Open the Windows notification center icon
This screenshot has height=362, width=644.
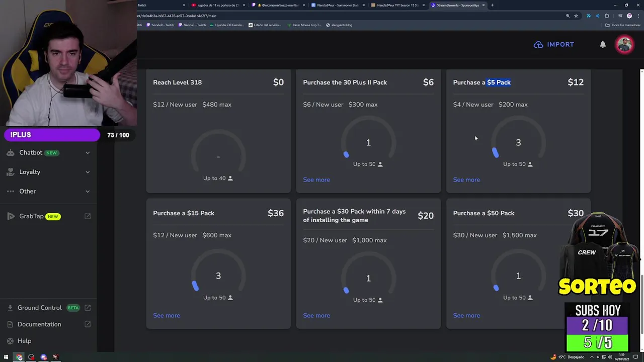pos(635,357)
